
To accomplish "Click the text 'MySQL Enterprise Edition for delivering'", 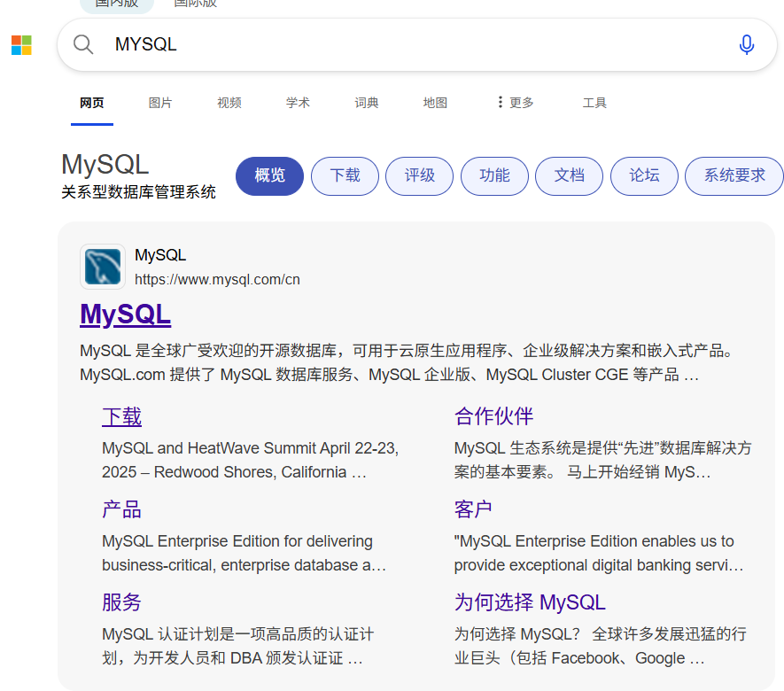I will [x=237, y=541].
